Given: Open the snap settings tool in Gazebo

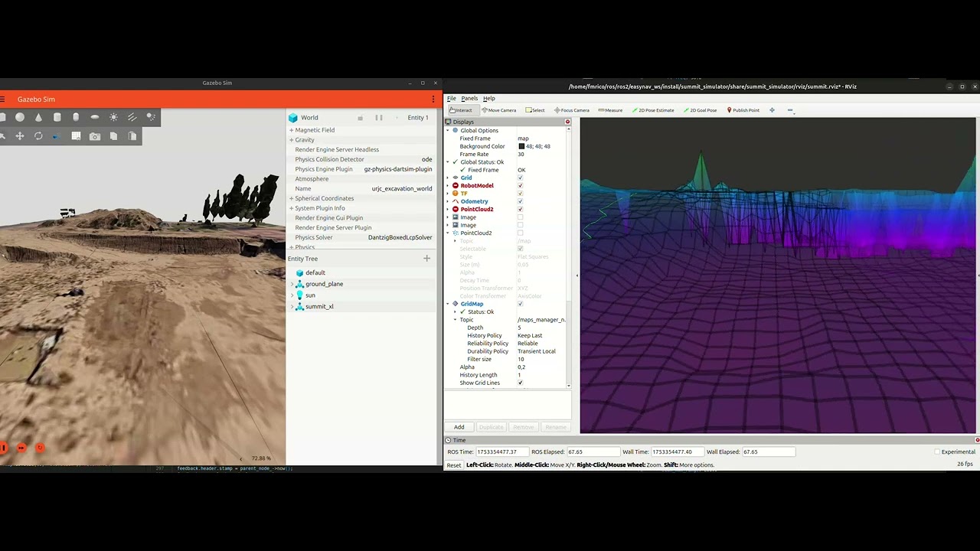Looking at the screenshot, I should 55,137.
